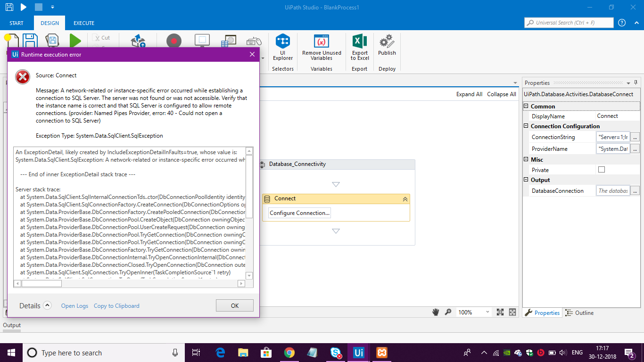Viewport: 644px width, 362px height.
Task: Start recording with the red Record icon
Action: coord(173,41)
